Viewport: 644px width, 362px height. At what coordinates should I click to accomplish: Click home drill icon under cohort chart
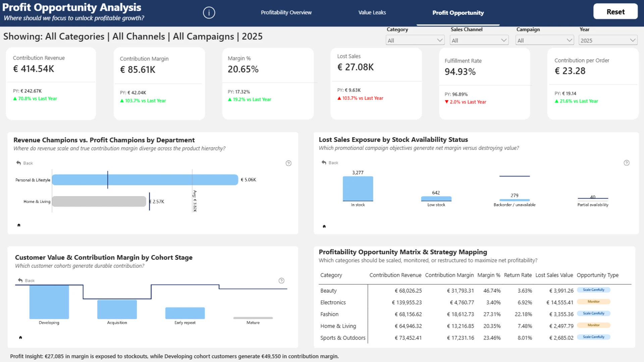click(20, 337)
